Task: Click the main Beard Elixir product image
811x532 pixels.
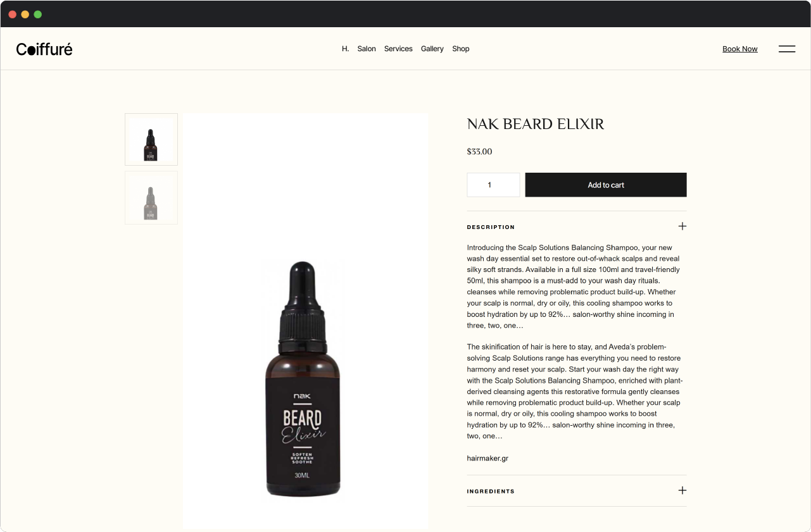Action: coord(306,321)
